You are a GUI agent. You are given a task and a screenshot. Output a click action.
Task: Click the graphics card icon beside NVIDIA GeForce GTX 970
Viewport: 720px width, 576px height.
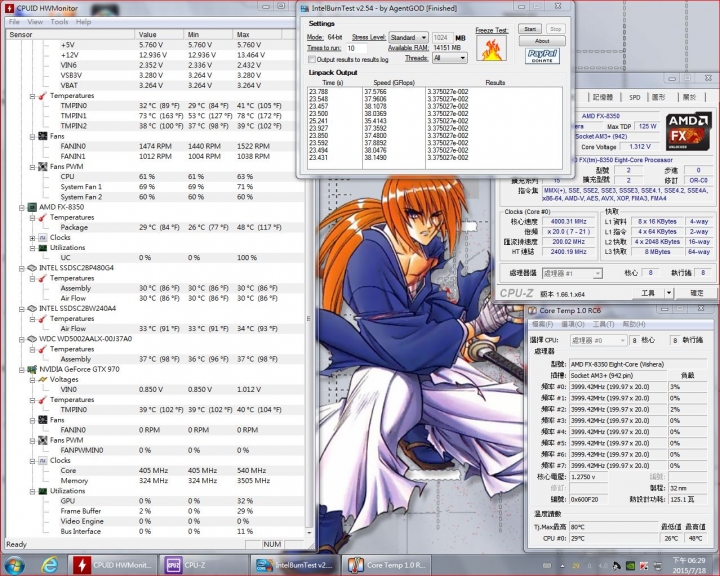[32, 369]
